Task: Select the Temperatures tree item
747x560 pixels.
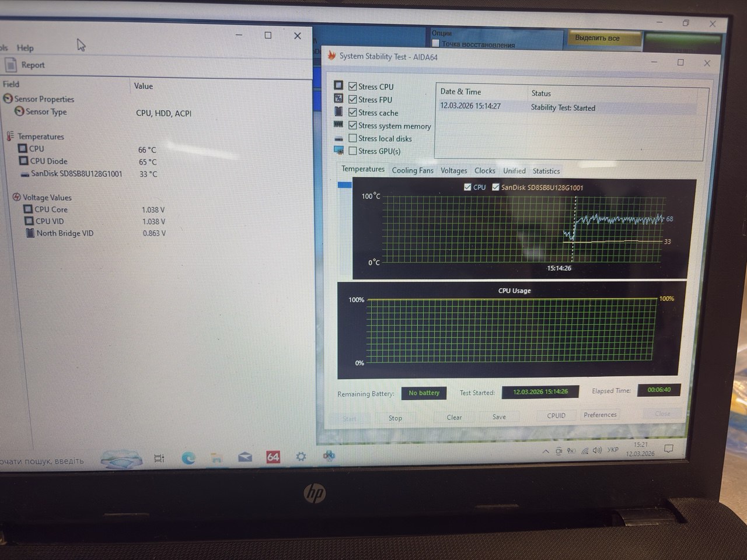Action: click(x=40, y=136)
